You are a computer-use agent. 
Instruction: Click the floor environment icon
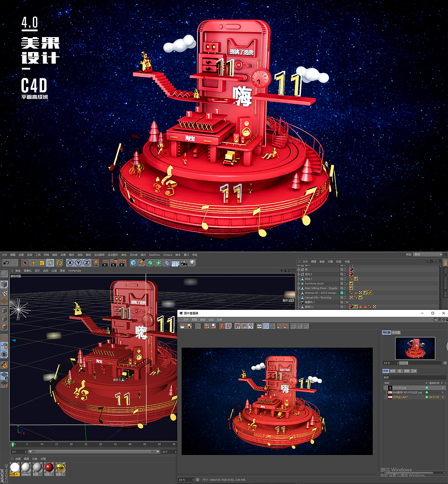click(x=175, y=263)
